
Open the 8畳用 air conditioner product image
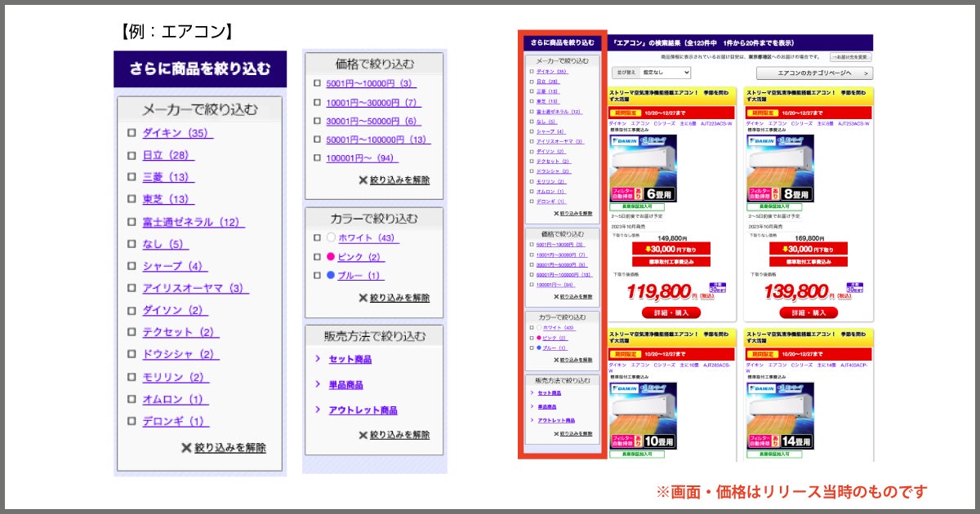(779, 168)
